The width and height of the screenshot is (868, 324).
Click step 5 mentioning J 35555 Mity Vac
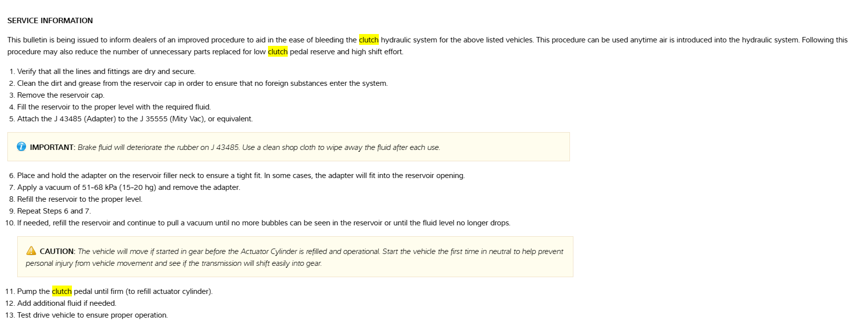click(134, 119)
